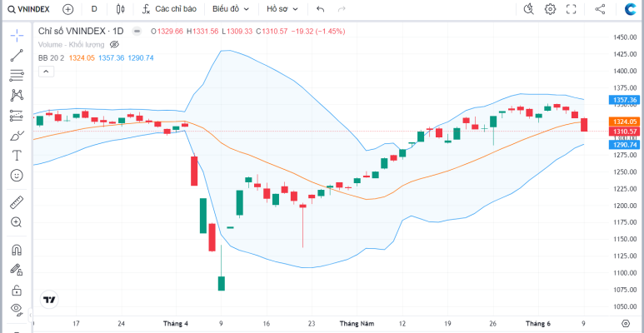
Task: Click the blue C logo icon
Action: pos(630,9)
